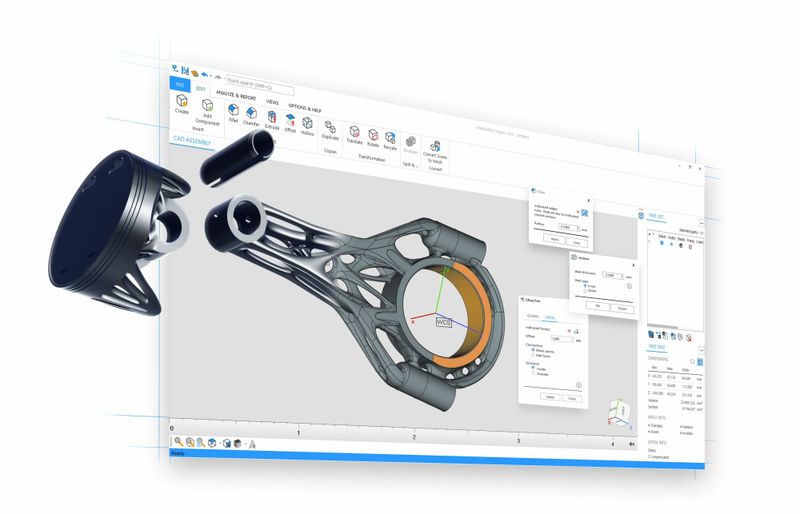Toggle the Select checkbox in part list row

(x=662, y=243)
